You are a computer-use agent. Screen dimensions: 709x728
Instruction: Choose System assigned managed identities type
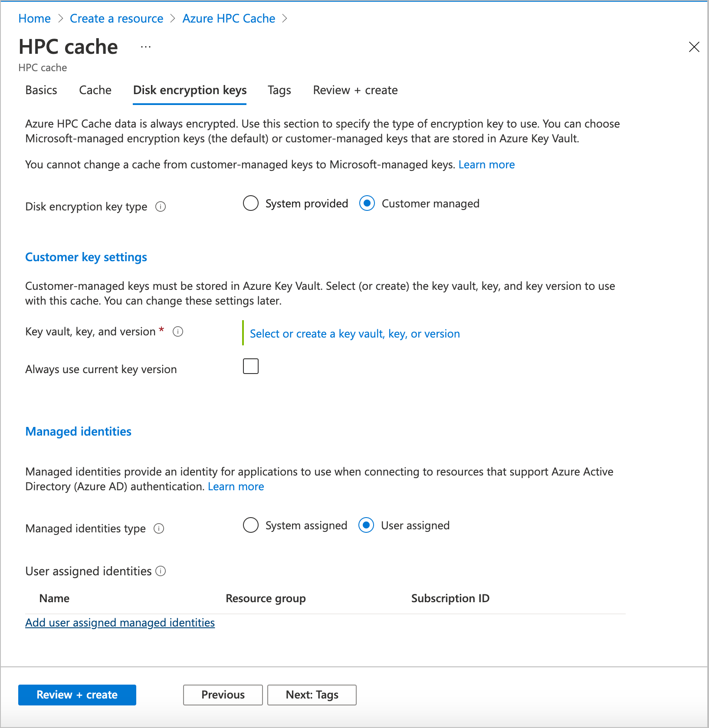click(x=251, y=525)
